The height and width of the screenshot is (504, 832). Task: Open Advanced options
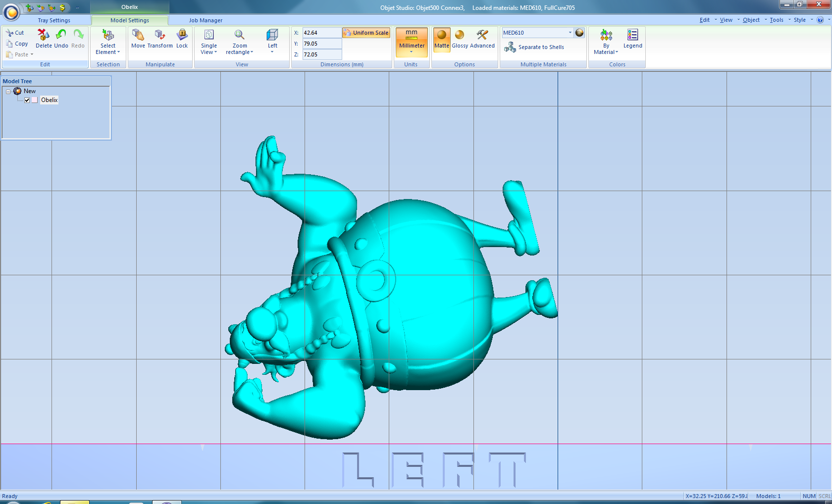482,39
